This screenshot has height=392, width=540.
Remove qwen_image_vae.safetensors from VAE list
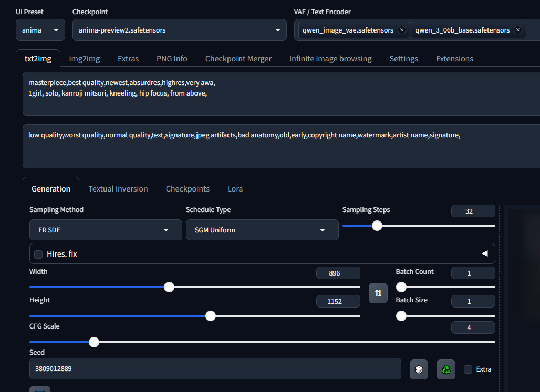pos(402,30)
